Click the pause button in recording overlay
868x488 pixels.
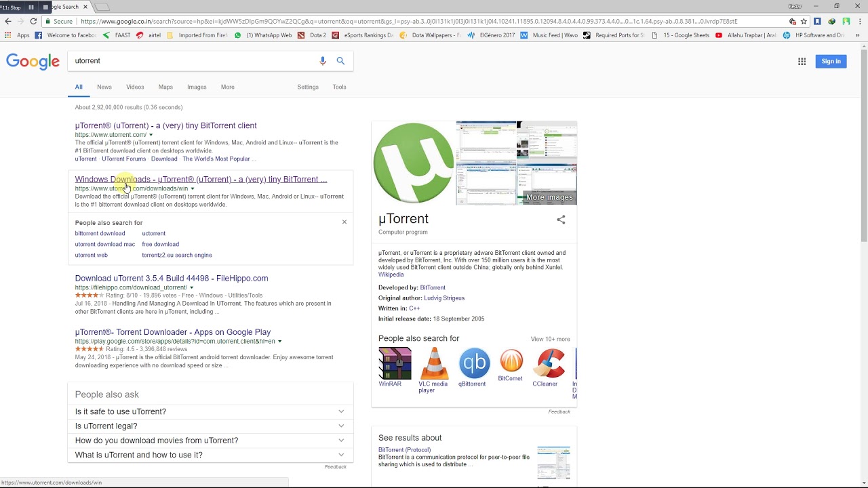(x=31, y=7)
